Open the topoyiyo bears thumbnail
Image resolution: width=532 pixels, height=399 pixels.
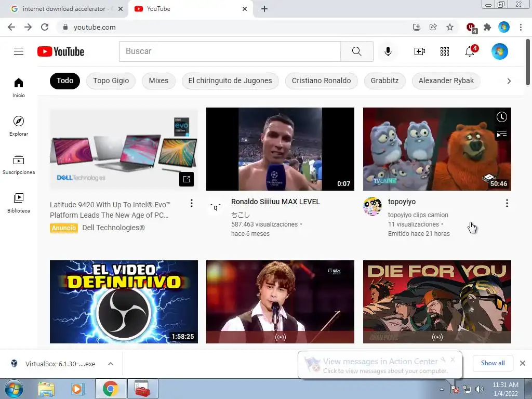(x=437, y=149)
